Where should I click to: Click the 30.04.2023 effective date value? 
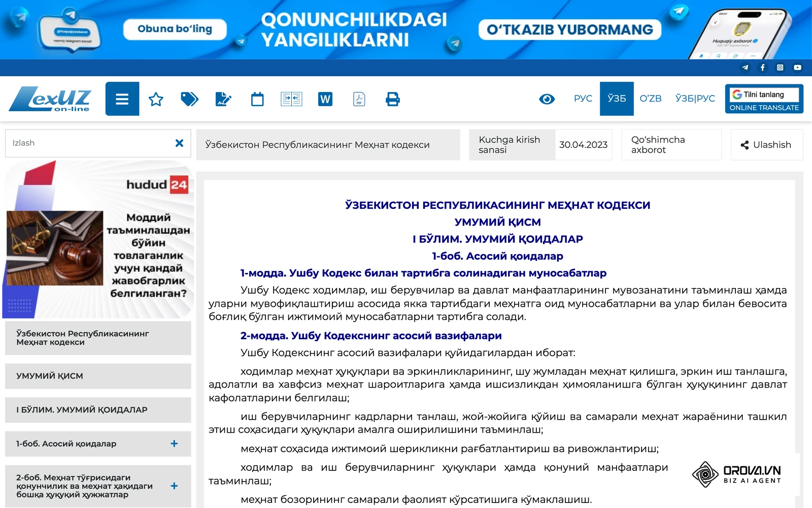pyautogui.click(x=583, y=145)
